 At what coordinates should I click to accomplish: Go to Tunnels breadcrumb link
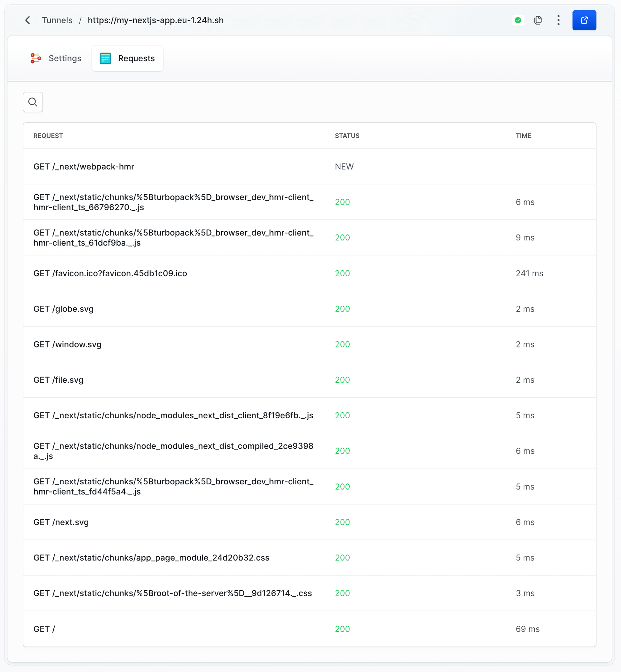coord(57,20)
